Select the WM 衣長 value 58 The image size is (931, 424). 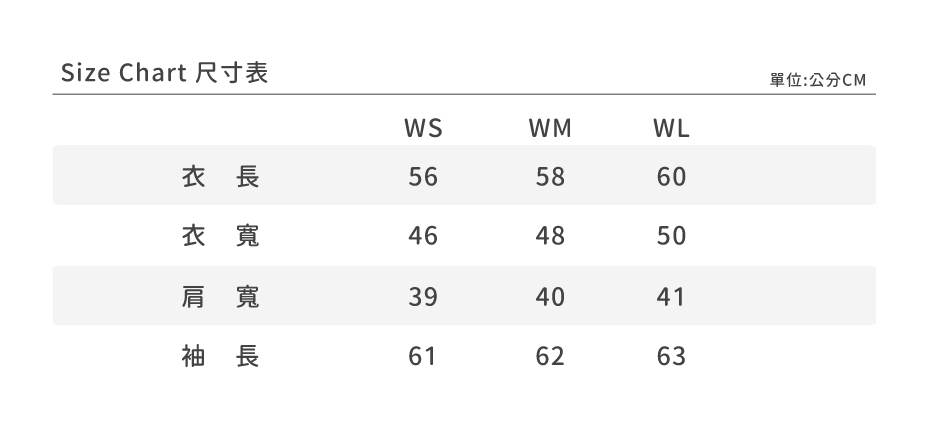point(550,177)
